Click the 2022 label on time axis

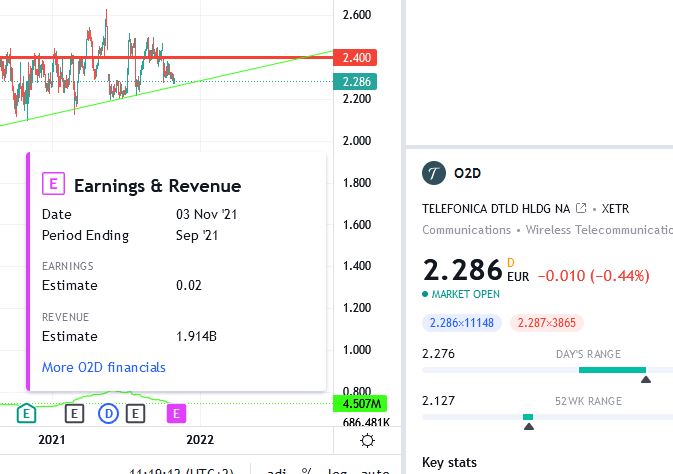point(200,440)
